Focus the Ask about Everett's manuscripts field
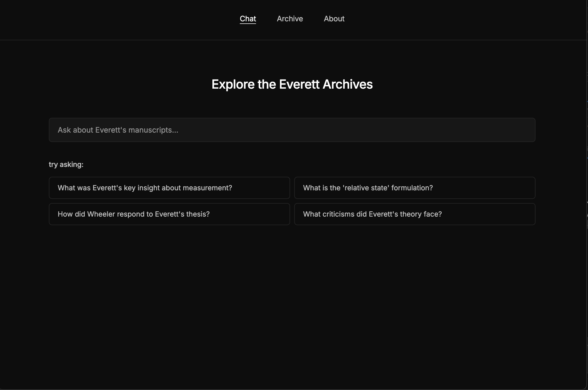This screenshot has height=390, width=588. click(x=292, y=130)
